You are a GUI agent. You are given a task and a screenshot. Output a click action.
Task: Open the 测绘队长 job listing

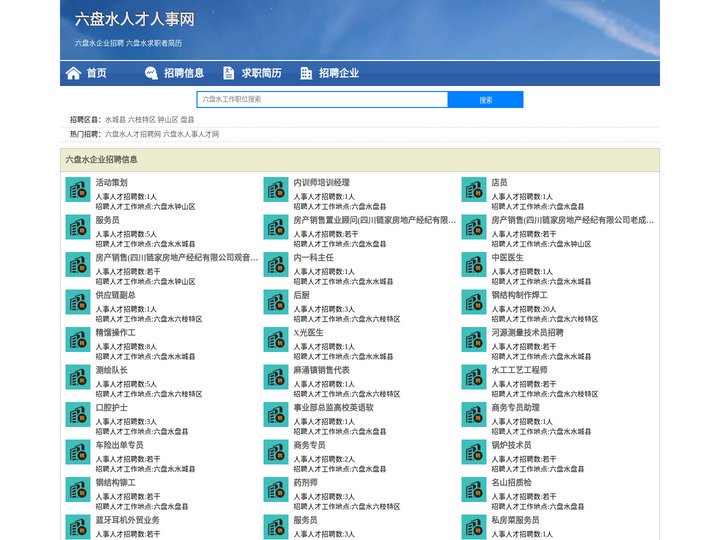pos(112,370)
